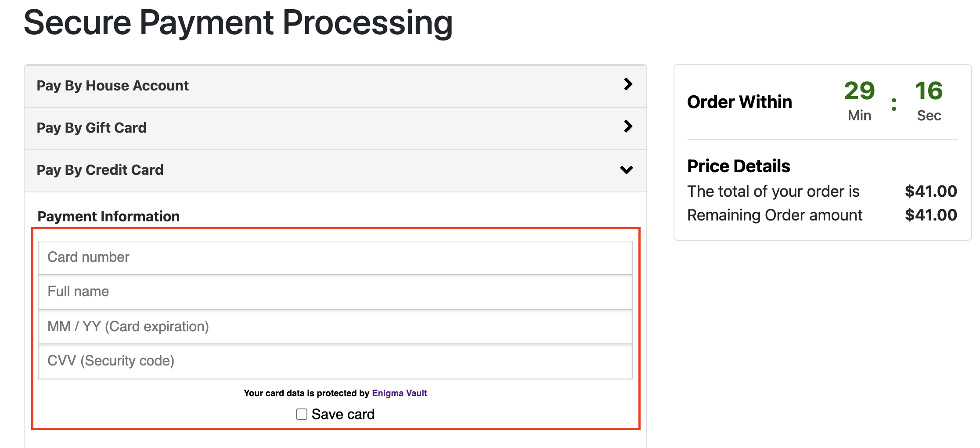Expand the Pay By Gift Card section title

click(91, 128)
